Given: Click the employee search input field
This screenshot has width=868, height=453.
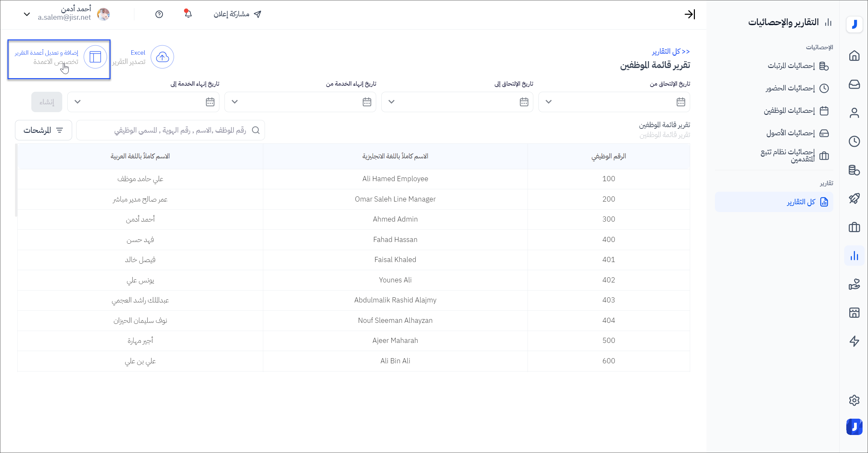Looking at the screenshot, I should pos(170,130).
